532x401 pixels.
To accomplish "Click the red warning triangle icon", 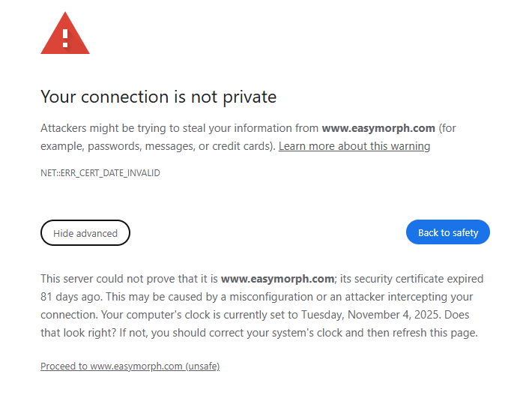I will (x=65, y=36).
